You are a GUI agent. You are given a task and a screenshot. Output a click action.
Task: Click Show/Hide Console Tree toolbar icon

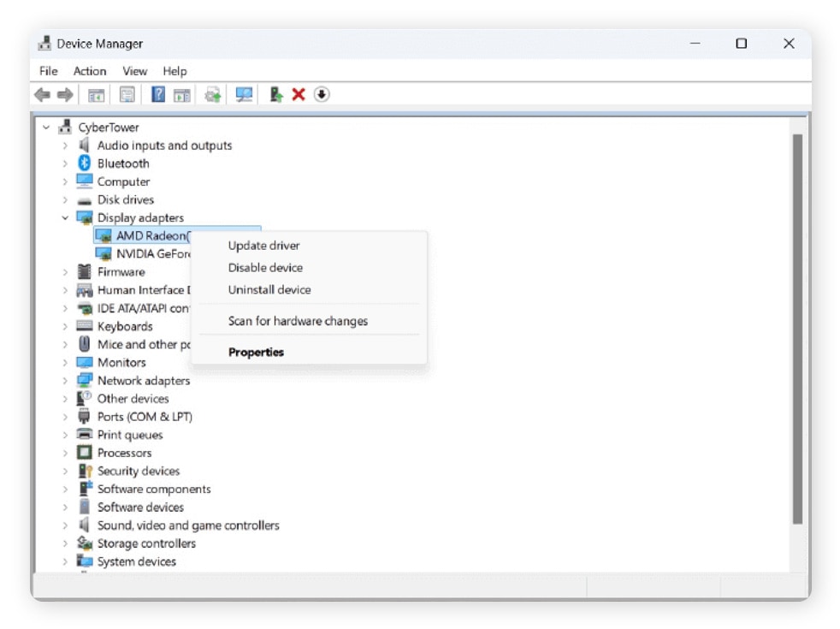(x=96, y=95)
